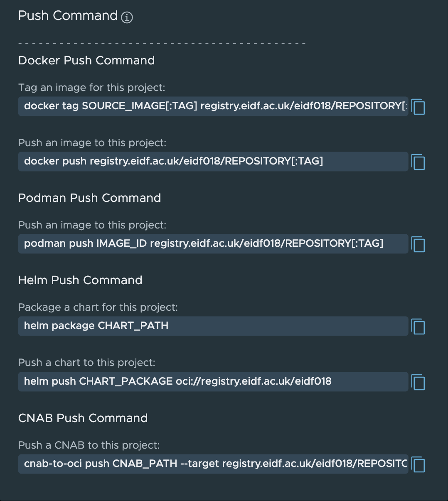Copy the cnab-to-oci push command
Viewport: 448px width, 501px height.
(418, 464)
